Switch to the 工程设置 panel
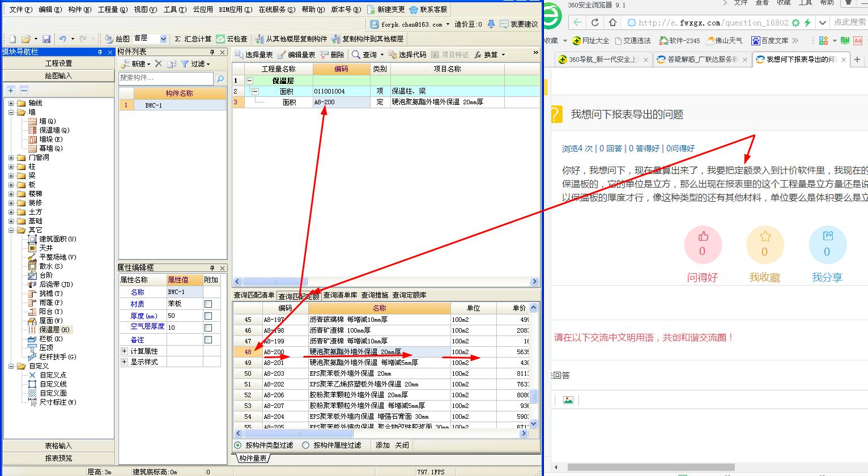Viewport: 868px width, 476px height. tap(59, 63)
